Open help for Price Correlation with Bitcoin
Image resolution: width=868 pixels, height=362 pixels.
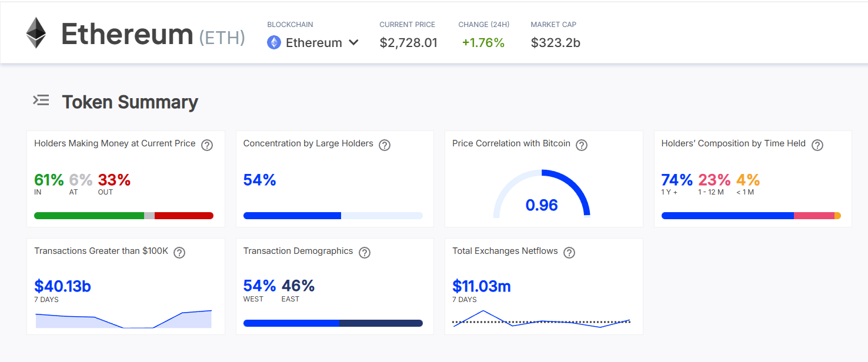click(x=582, y=145)
